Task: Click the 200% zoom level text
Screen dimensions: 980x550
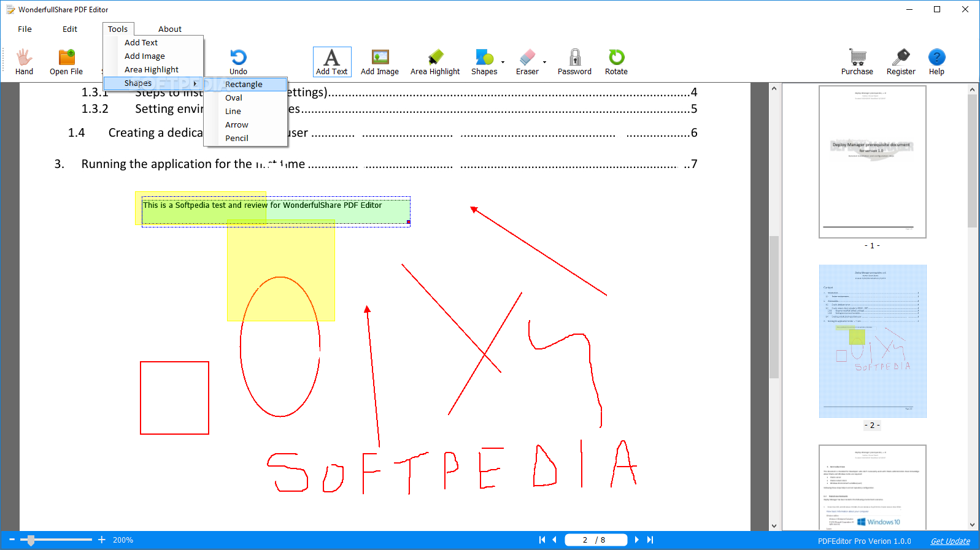Action: [123, 540]
